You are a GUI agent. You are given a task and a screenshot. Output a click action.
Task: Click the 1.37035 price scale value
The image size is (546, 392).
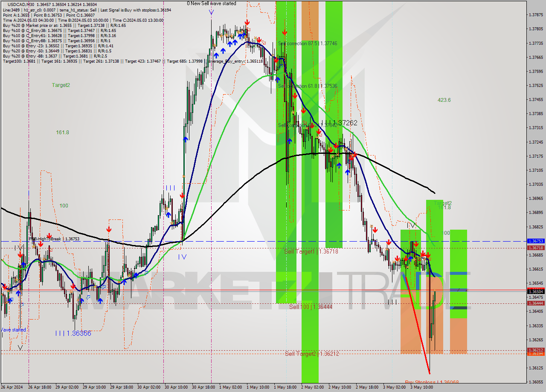[535, 184]
